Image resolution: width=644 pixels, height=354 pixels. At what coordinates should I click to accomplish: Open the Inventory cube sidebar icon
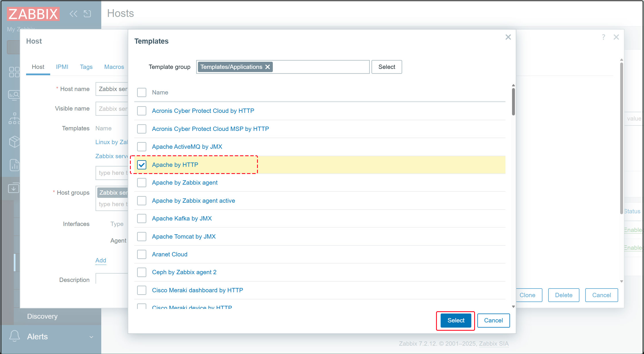click(14, 142)
